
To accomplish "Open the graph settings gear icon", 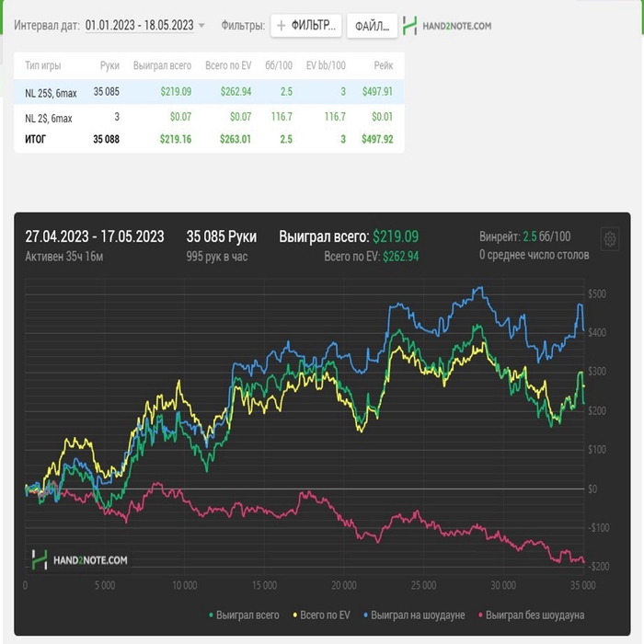I will coord(609,239).
